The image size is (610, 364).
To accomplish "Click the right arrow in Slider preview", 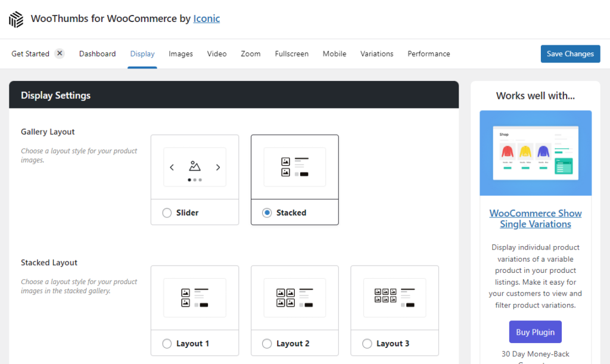I will [218, 167].
